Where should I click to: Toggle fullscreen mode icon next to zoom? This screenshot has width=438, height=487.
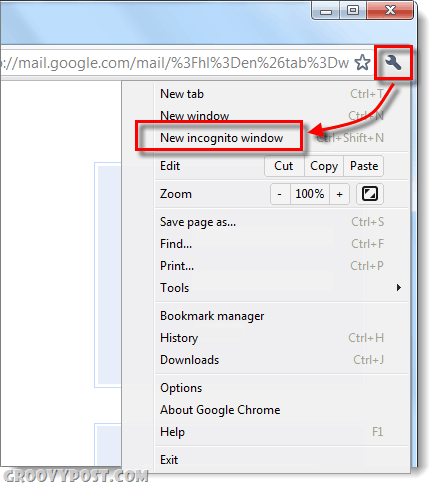click(370, 194)
